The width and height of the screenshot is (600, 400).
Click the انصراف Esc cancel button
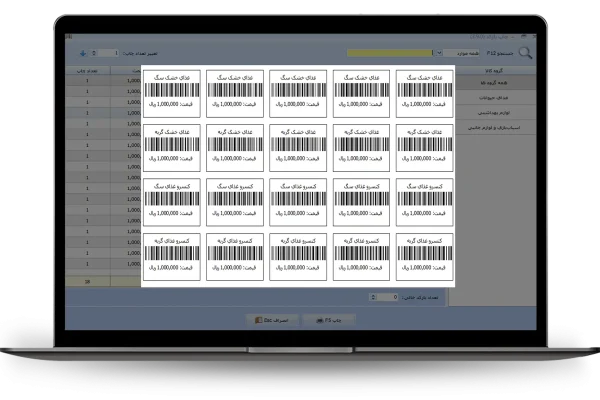pos(272,320)
